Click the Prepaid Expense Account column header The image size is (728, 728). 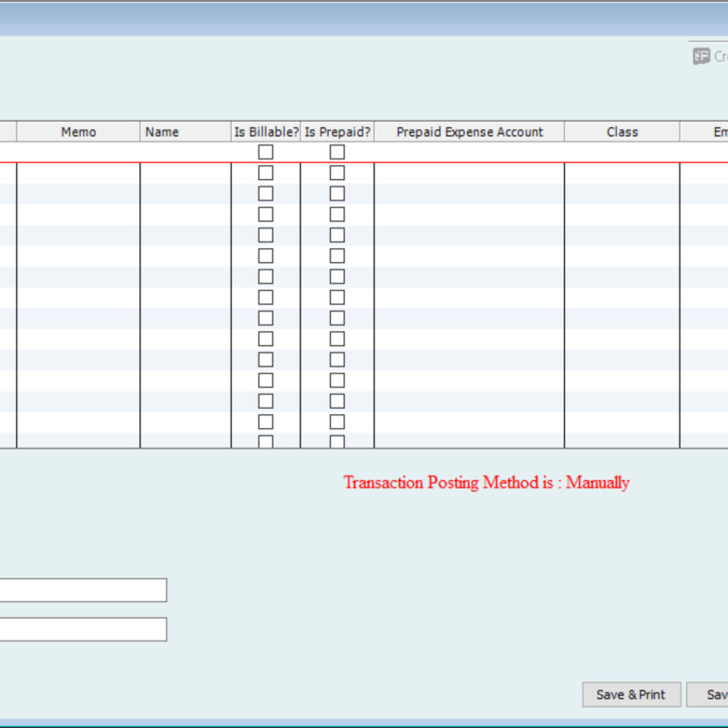click(x=470, y=132)
